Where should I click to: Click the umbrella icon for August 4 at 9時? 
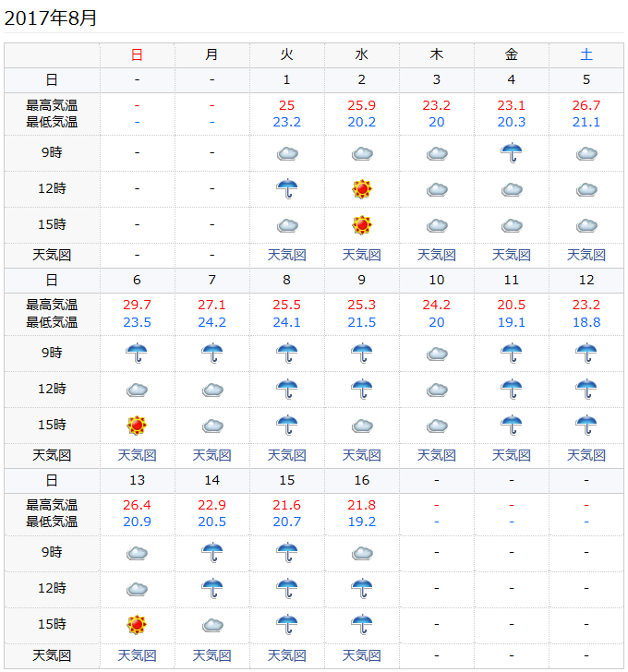pyautogui.click(x=512, y=152)
